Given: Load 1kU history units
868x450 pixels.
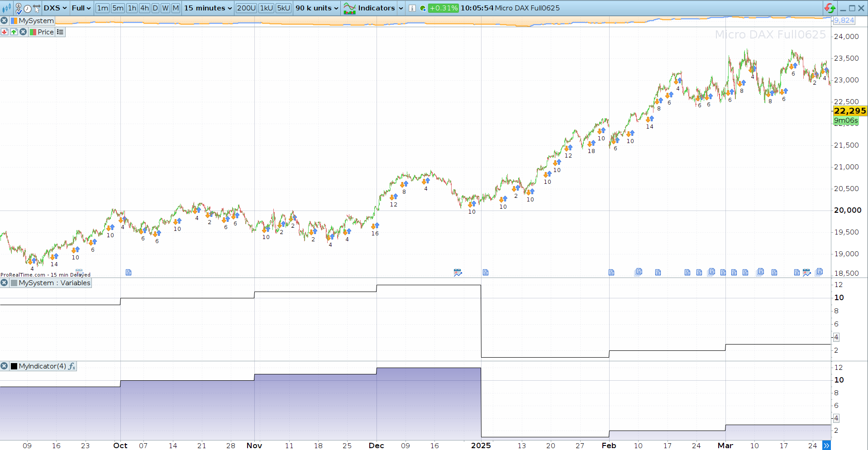Looking at the screenshot, I should click(267, 8).
